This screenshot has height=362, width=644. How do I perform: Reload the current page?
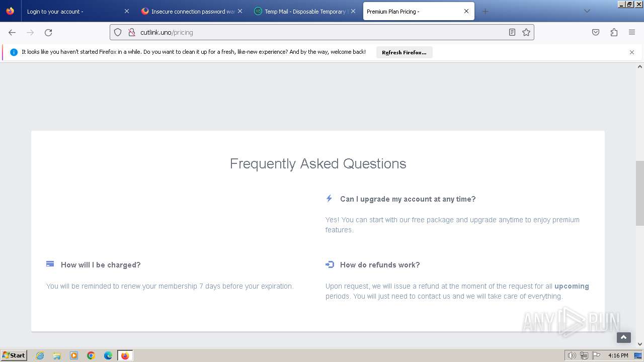coord(48,32)
